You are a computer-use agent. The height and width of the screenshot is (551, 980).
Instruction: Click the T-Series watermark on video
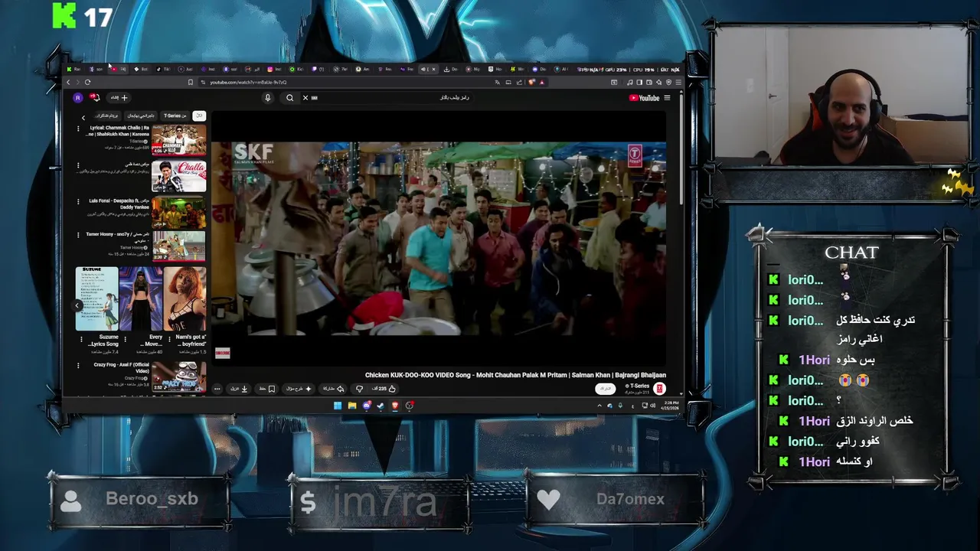point(635,156)
